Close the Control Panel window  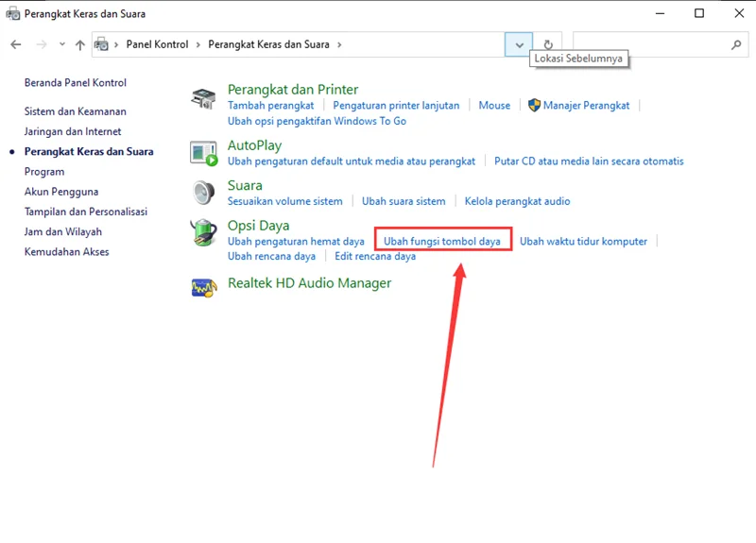tap(739, 13)
